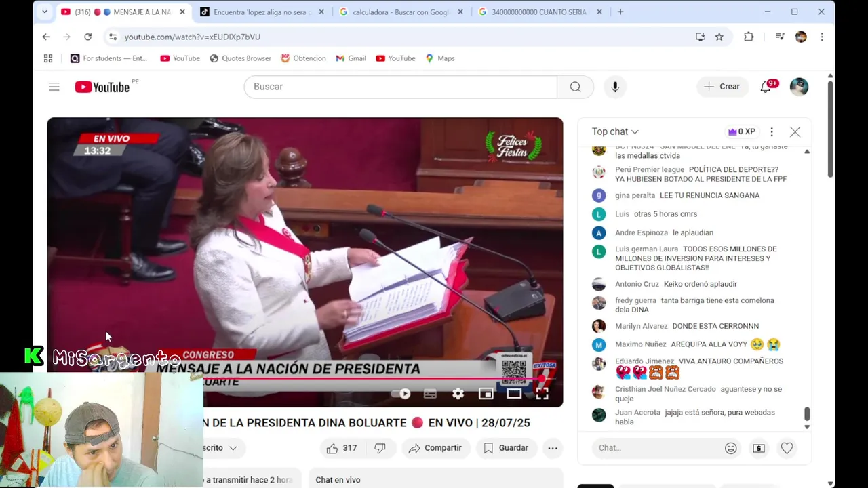Viewport: 868px width, 488px height.
Task: Send a heart reaction in chat
Action: (787, 448)
